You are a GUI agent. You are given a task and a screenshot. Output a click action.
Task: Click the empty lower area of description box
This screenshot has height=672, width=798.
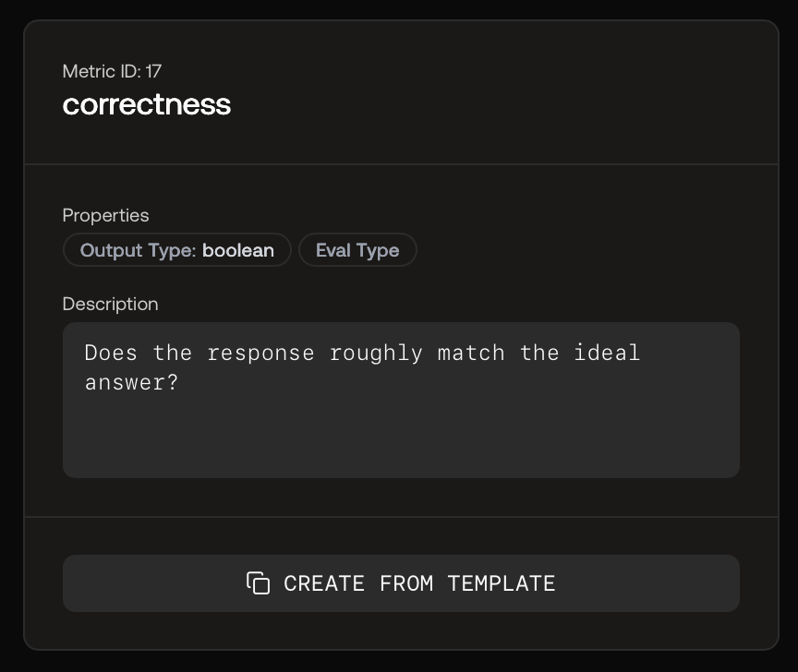pos(401,438)
